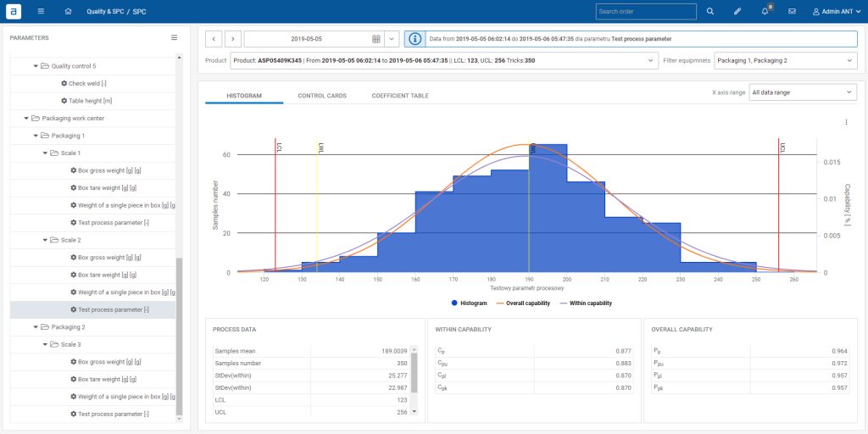Open the calendar date picker icon
This screenshot has height=434, width=868.
[x=376, y=39]
